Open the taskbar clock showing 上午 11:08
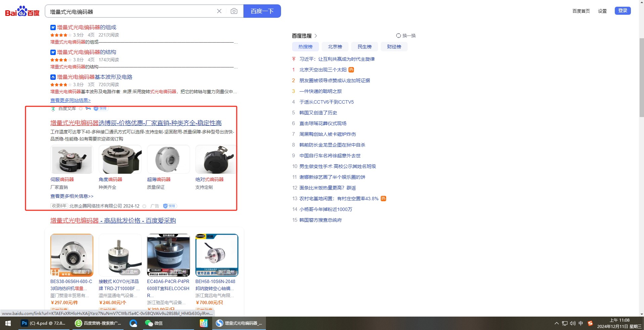 pos(619,323)
